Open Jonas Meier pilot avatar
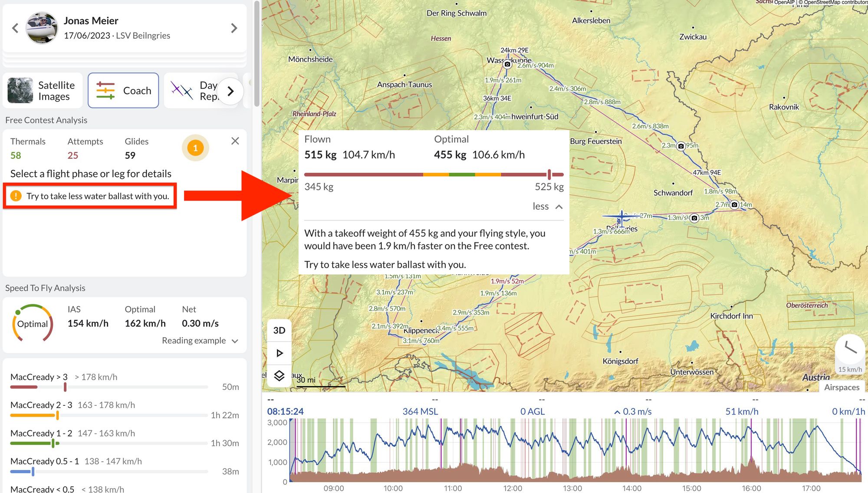 pos(42,28)
